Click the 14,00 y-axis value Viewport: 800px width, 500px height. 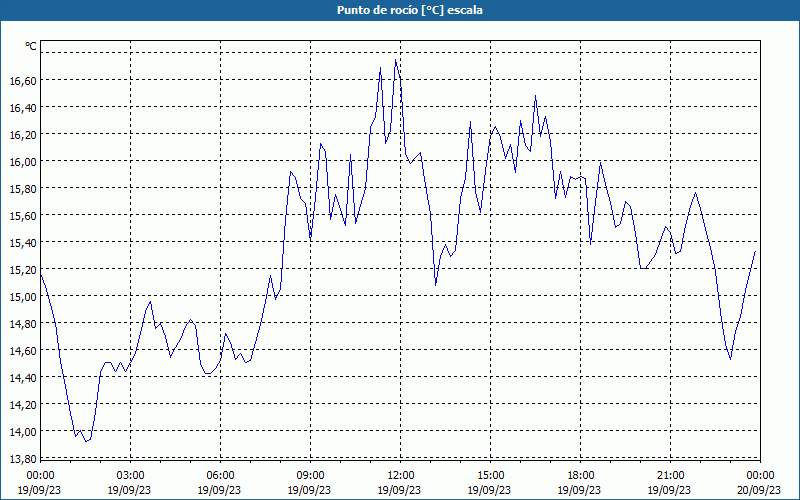[23, 432]
